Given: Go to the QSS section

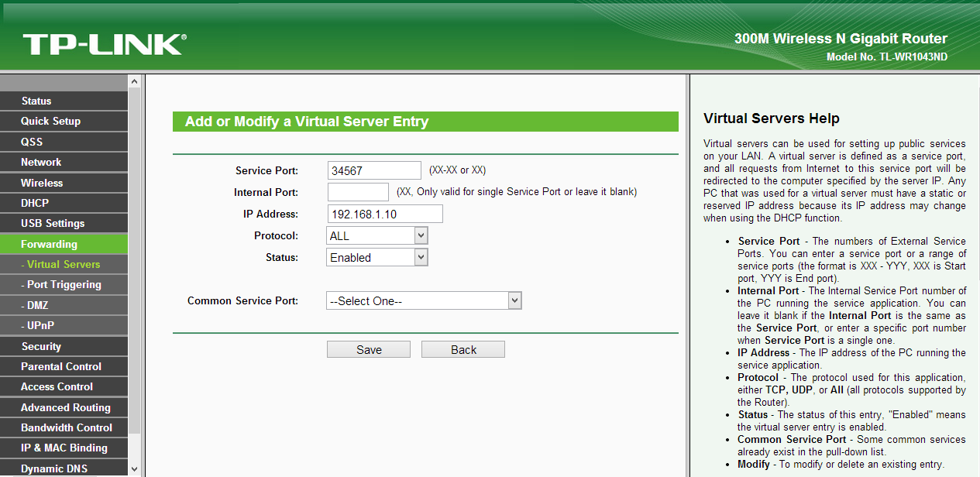Looking at the screenshot, I should pyautogui.click(x=64, y=142).
